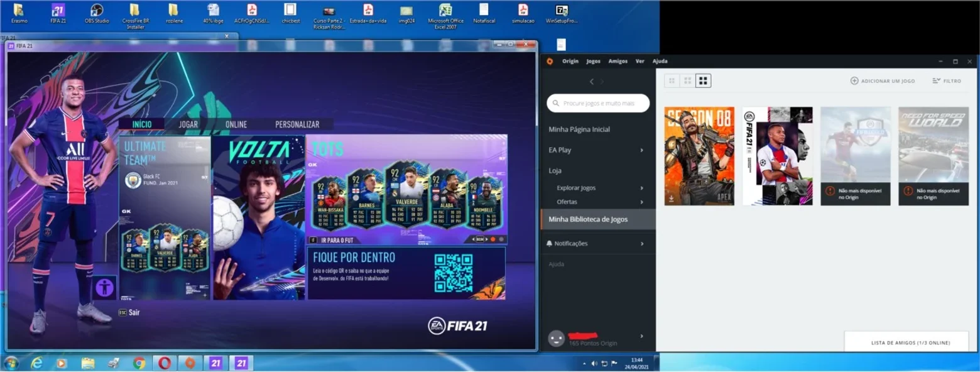Screen dimensions: 980x372
Task: Switch library to medium tile view
Action: 688,80
